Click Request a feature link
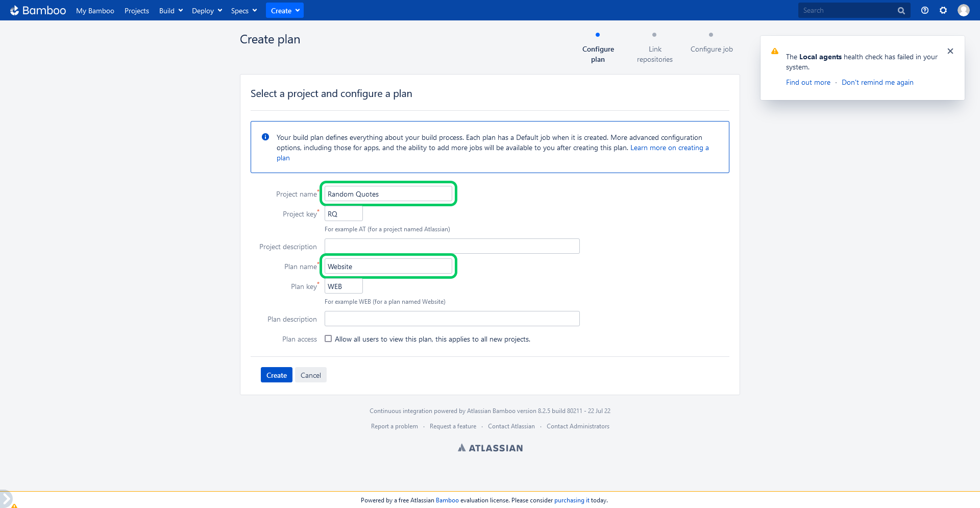The image size is (980, 508). point(453,426)
